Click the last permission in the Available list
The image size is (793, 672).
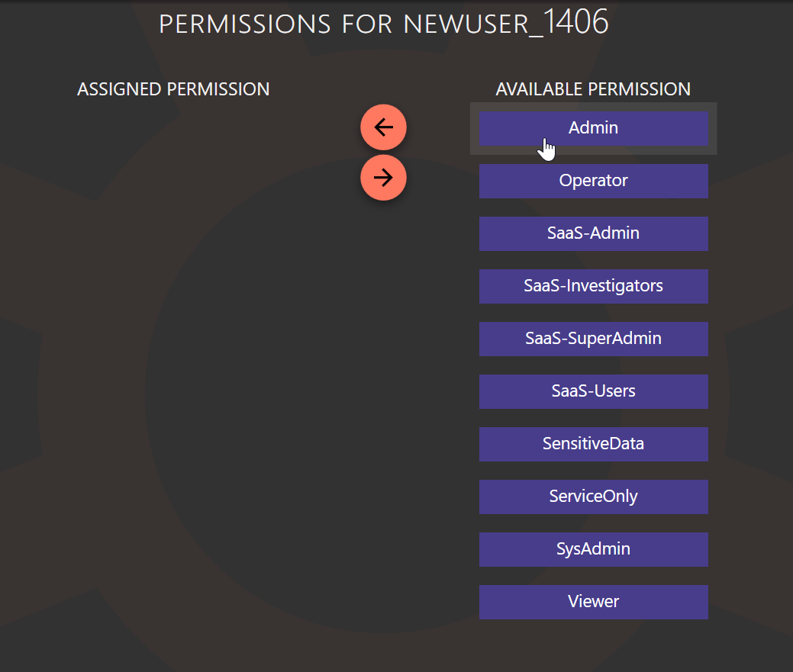point(593,601)
